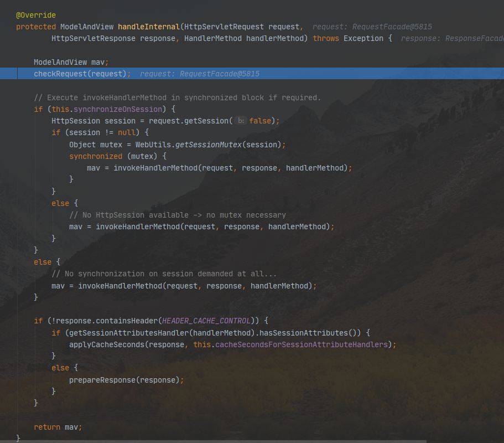Click the HttpSession type in the session declaration
The height and width of the screenshot is (443, 504).
coord(76,121)
